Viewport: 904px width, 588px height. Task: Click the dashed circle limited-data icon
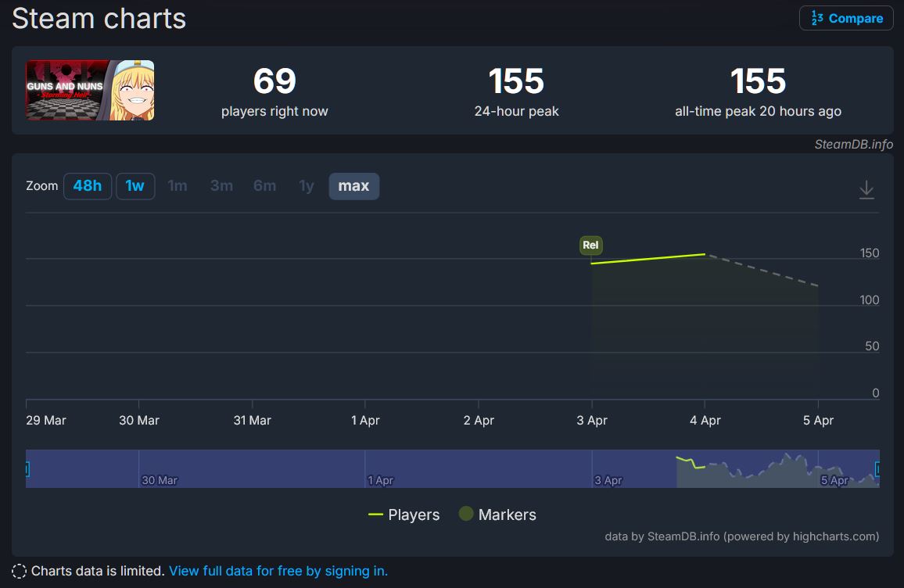coord(19,571)
